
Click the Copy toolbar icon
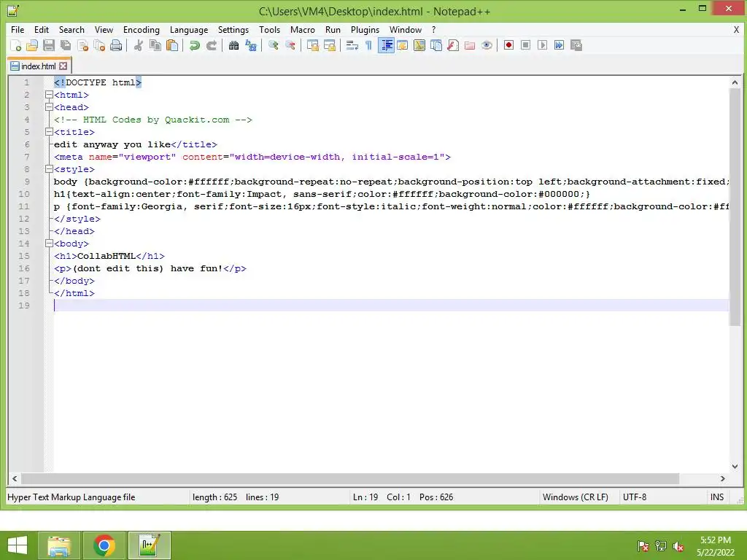(x=155, y=45)
